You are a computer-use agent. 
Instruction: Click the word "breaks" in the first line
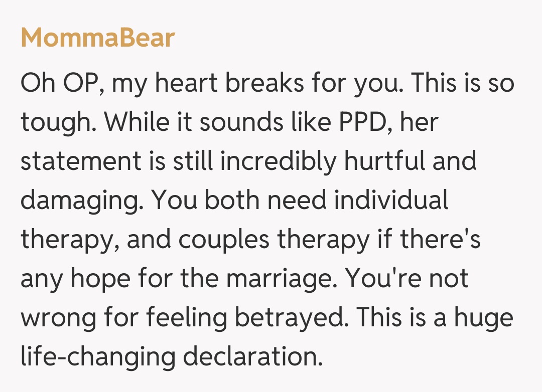pyautogui.click(x=263, y=83)
